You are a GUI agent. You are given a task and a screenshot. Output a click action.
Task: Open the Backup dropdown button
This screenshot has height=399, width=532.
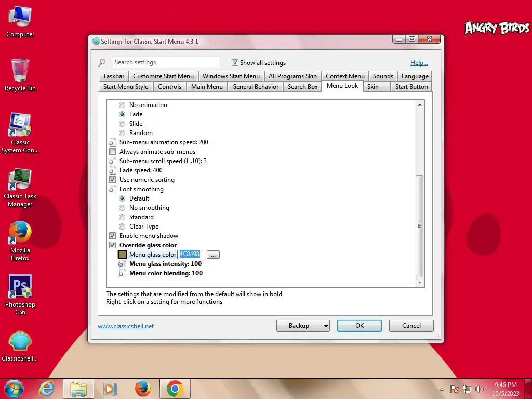[x=303, y=326]
